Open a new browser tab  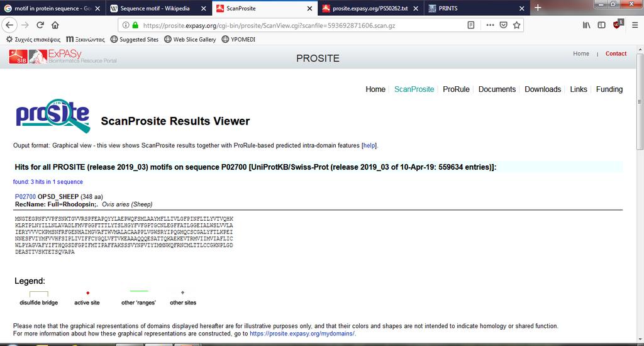(538, 8)
